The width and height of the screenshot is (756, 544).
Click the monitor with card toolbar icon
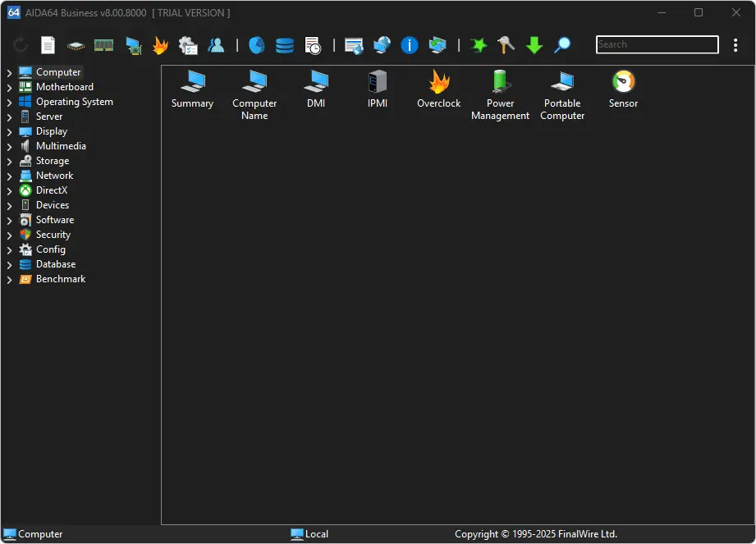tap(134, 46)
